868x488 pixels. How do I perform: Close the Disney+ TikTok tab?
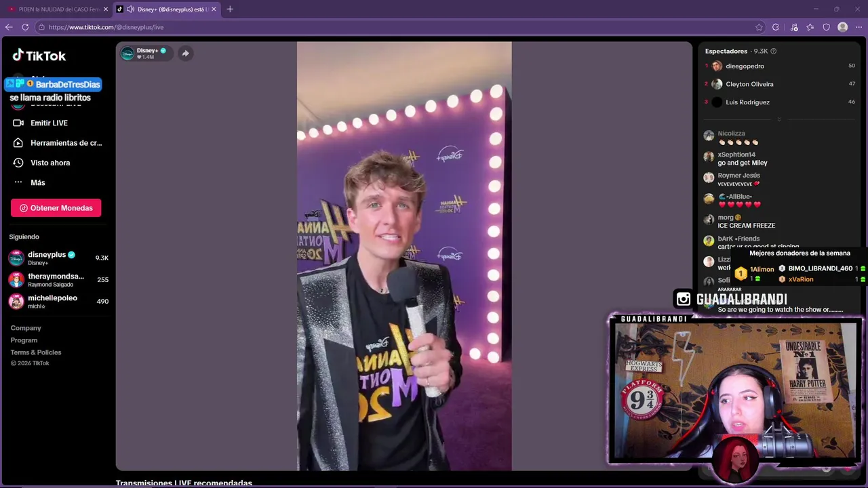tap(214, 9)
